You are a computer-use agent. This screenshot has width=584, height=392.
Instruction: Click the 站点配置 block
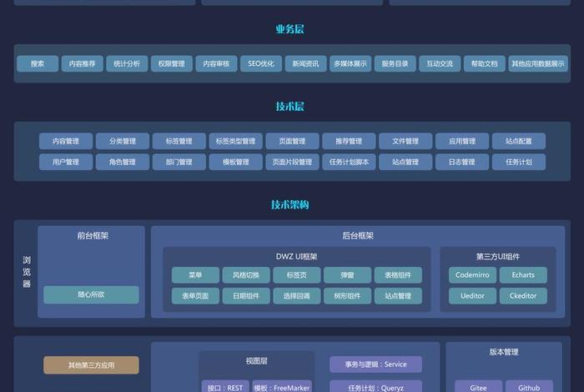[x=519, y=141]
